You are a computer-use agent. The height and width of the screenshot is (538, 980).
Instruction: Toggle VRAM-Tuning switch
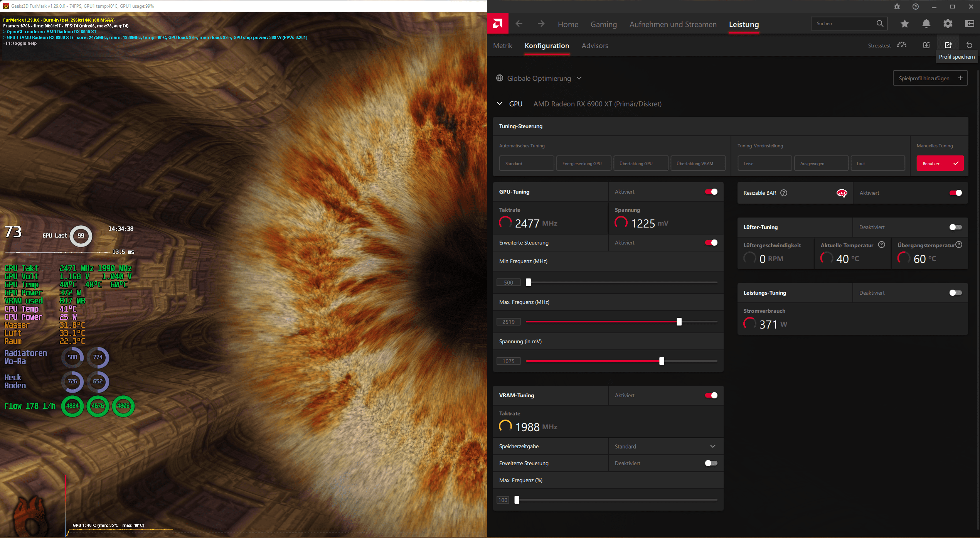coord(711,395)
